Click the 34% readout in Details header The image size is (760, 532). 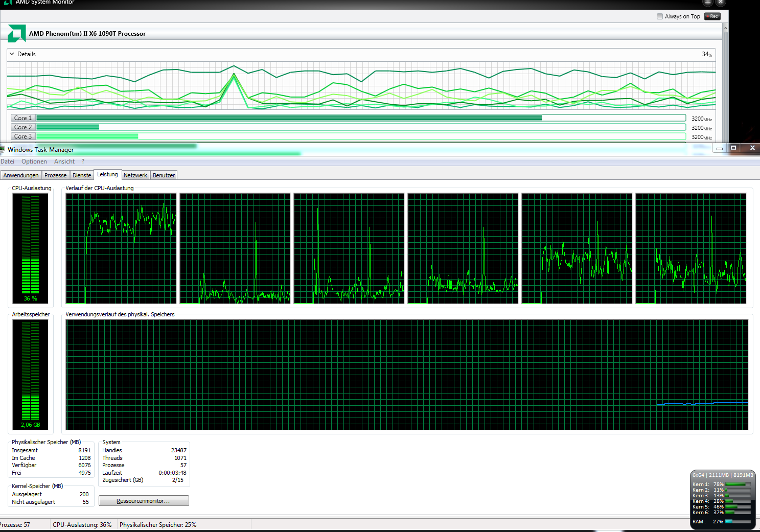(707, 54)
